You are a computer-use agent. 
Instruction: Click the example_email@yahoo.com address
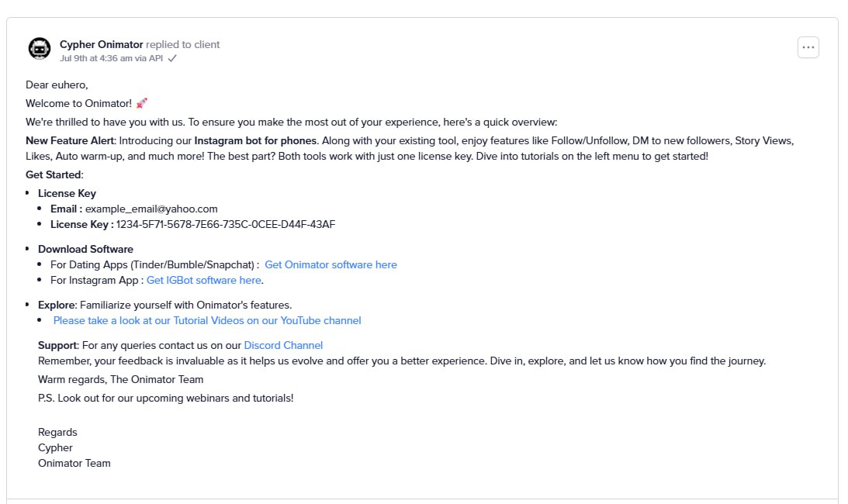[x=151, y=209]
